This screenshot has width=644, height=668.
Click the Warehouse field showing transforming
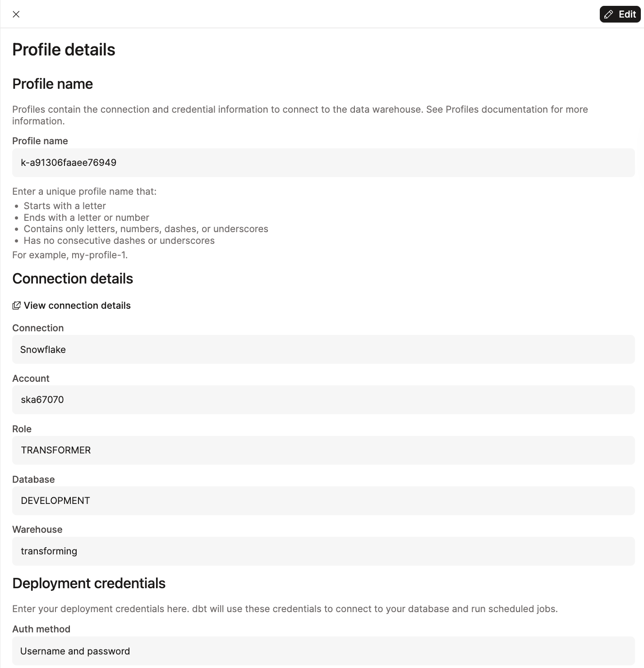coord(323,551)
